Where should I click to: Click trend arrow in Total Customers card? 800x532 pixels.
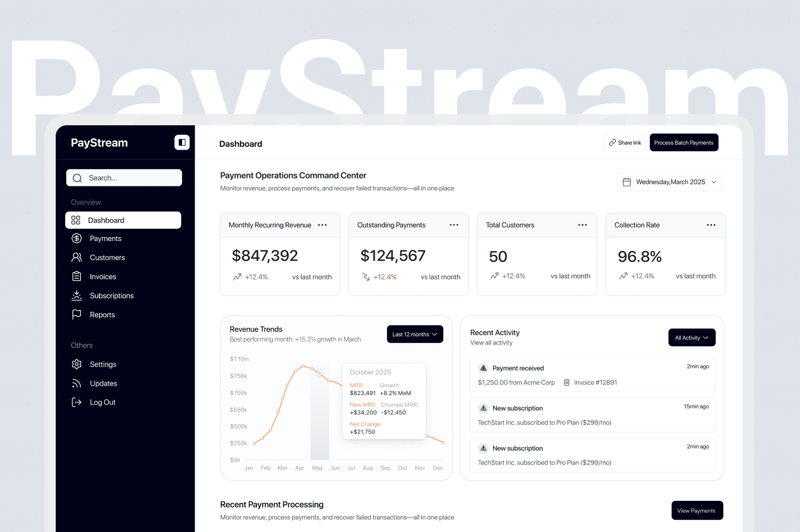pos(494,276)
